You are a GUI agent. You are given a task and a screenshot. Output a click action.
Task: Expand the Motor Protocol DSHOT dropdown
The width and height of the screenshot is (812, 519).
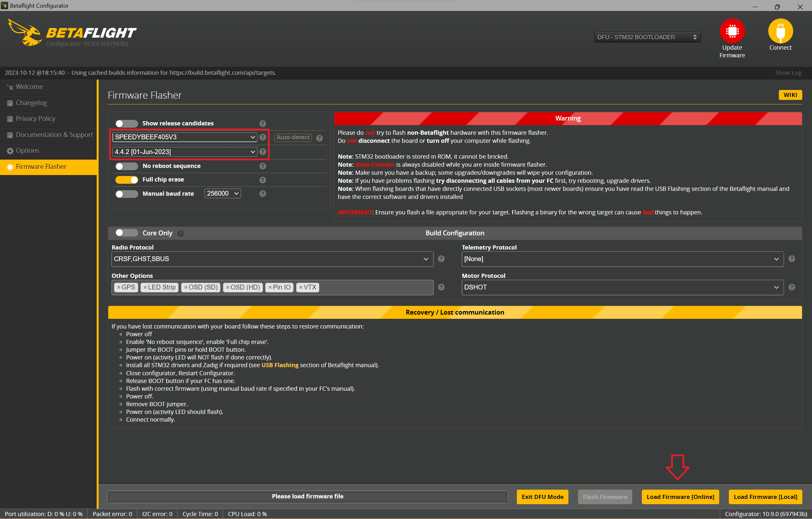pos(623,287)
